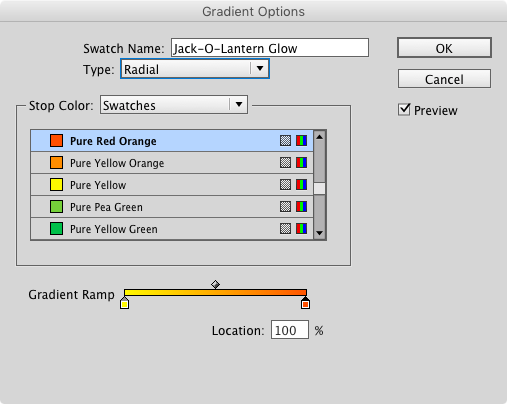The width and height of the screenshot is (507, 404).
Task: Open the Type dropdown showing Radial
Action: [x=195, y=69]
